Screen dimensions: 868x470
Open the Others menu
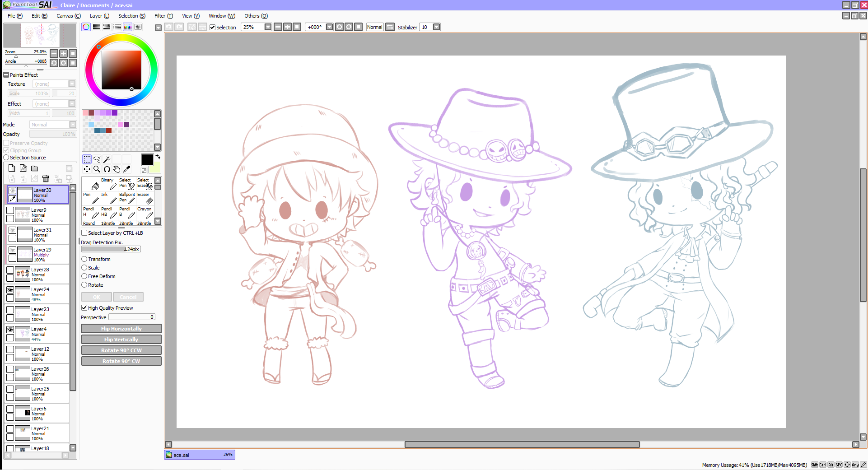256,16
